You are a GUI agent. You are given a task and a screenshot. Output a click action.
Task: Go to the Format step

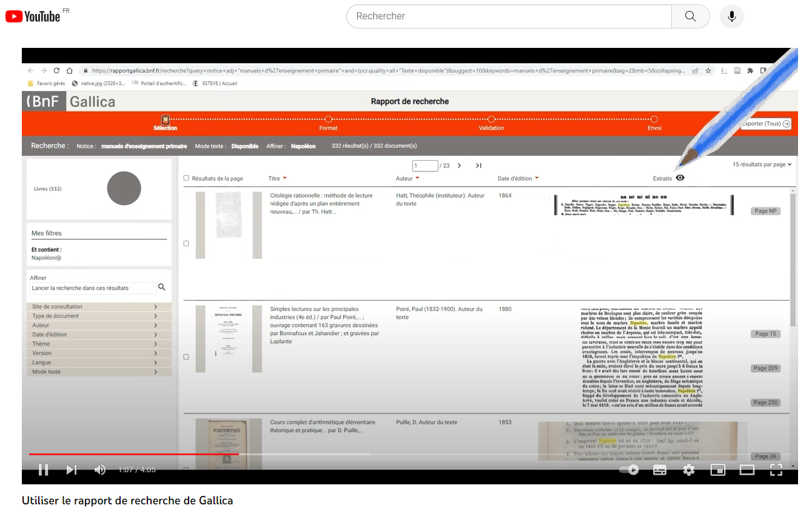[328, 123]
